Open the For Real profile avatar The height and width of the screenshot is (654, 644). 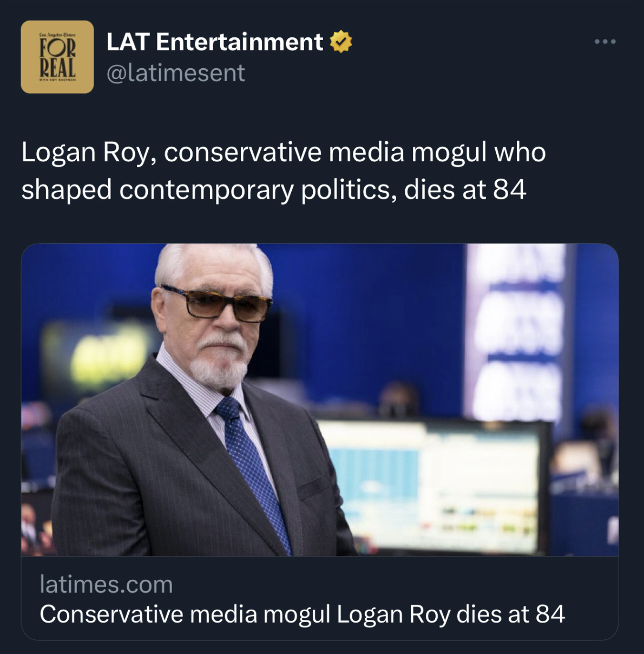(57, 57)
